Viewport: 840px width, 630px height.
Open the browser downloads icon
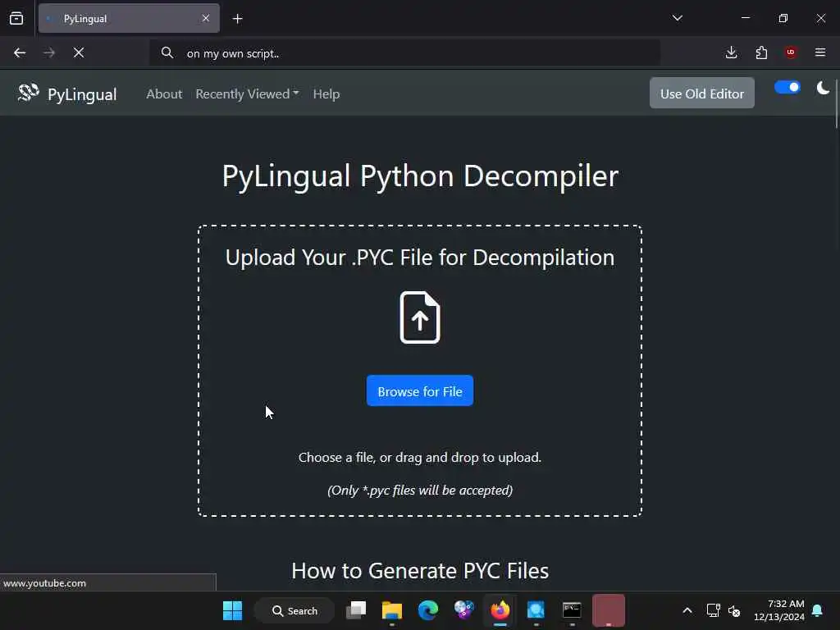[x=731, y=52]
